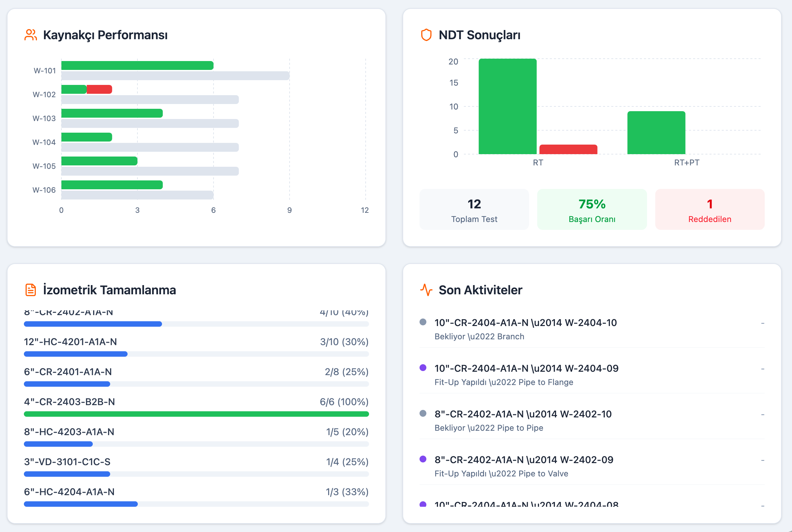Click the 1/3 (33%) completion value
Image resolution: width=792 pixels, height=532 pixels.
[x=347, y=492]
